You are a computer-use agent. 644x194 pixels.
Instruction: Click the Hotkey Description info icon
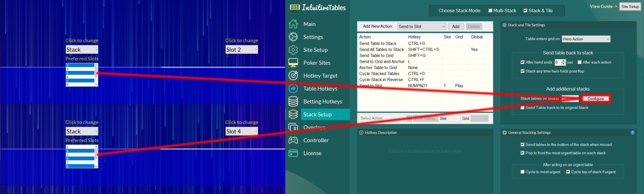(361, 133)
